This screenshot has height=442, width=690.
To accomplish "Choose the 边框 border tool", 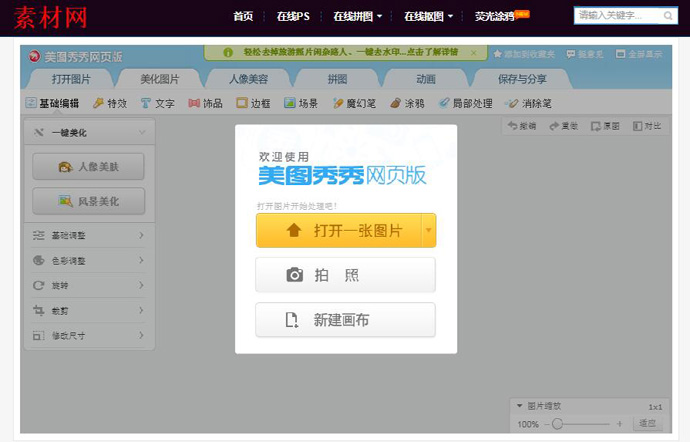I will [x=255, y=103].
